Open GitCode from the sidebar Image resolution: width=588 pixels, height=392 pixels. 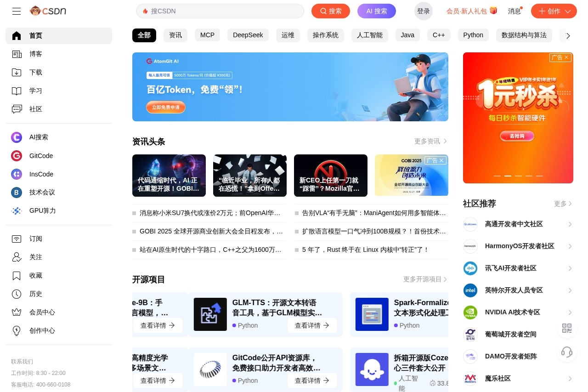17,156
